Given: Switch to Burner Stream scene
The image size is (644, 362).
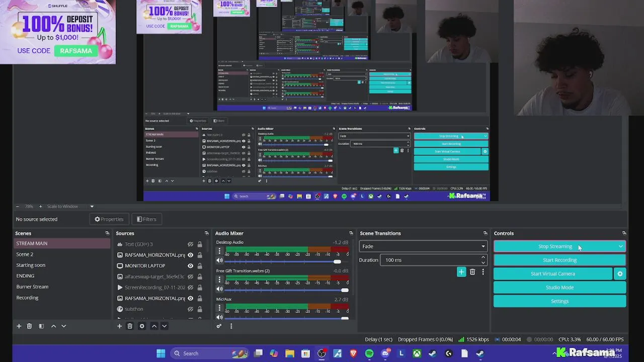Looking at the screenshot, I should coord(62,287).
